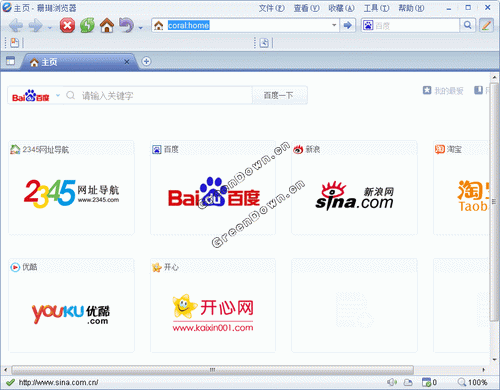Open the sina.com thumbnail tile

click(x=354, y=188)
